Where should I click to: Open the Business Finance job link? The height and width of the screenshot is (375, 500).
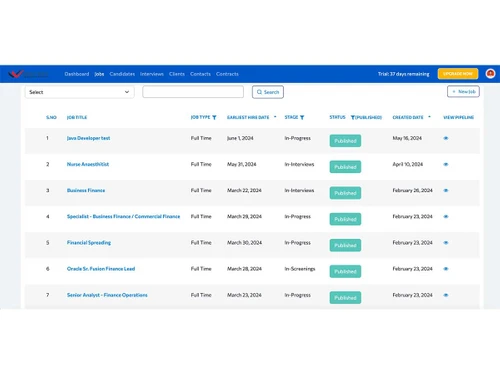click(86, 190)
